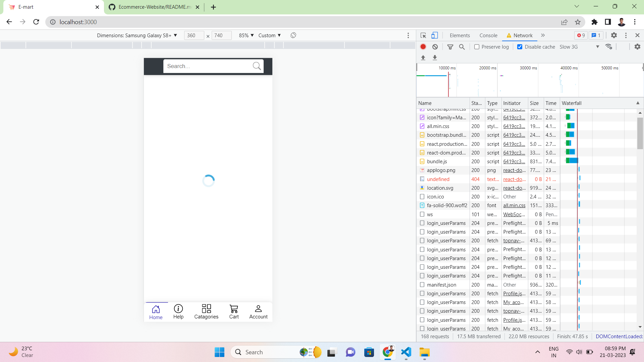The width and height of the screenshot is (644, 362).
Task: Open the Cart icon in the bottom navigation
Action: tap(234, 311)
